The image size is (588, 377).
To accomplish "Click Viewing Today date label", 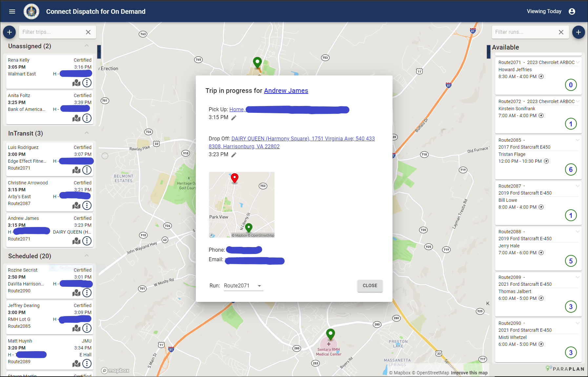I will click(544, 11).
